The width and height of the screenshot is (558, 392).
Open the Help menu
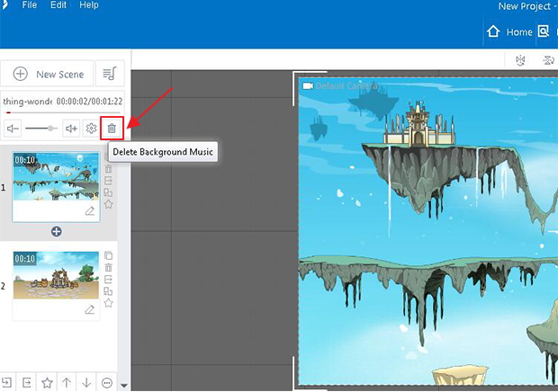click(89, 5)
